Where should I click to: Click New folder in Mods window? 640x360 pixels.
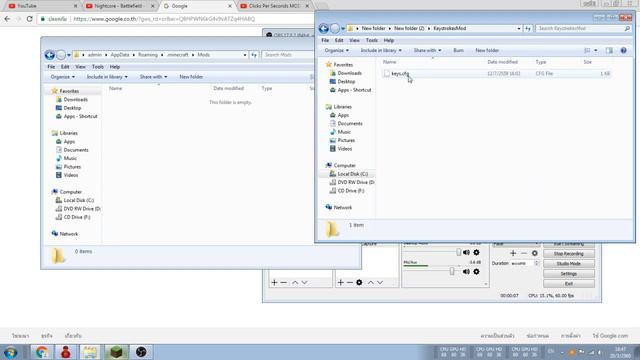[191, 77]
